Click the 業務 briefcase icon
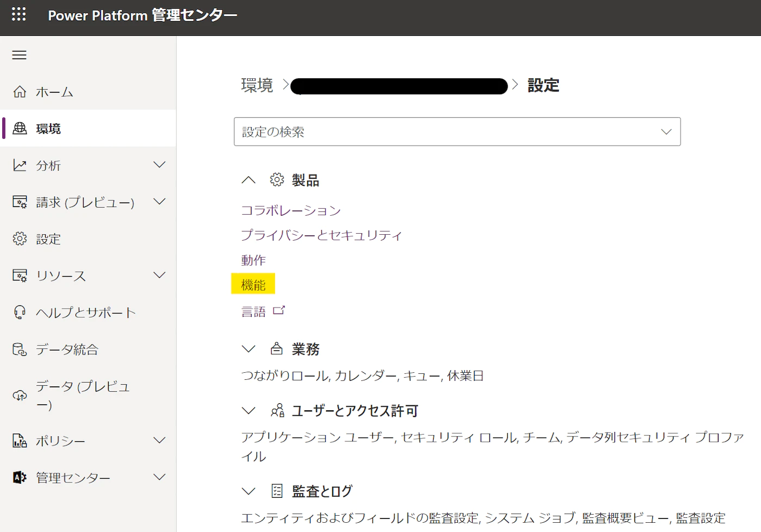This screenshot has height=532, width=761. tap(277, 349)
